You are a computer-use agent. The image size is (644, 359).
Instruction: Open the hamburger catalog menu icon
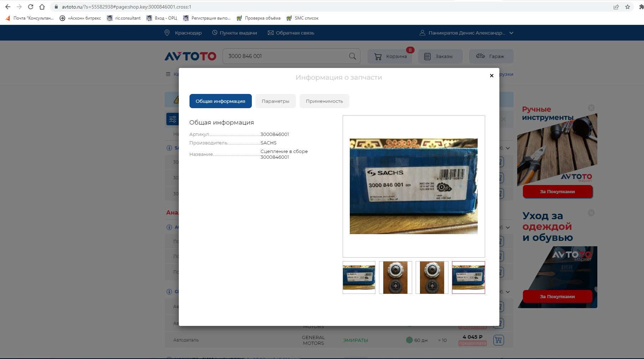pos(168,74)
